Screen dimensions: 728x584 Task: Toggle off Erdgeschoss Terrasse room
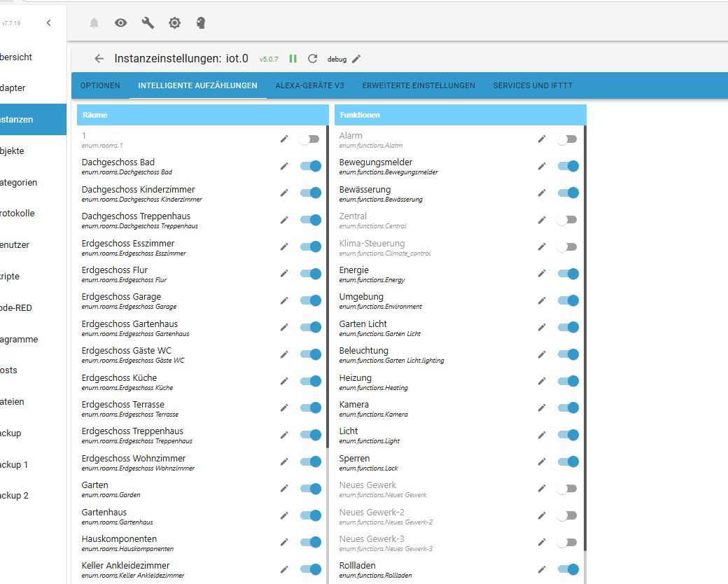tap(311, 408)
